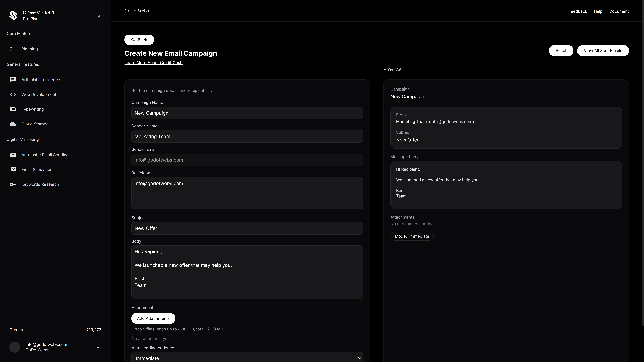This screenshot has width=644, height=362.
Task: Open View All Sent Emails
Action: click(603, 50)
